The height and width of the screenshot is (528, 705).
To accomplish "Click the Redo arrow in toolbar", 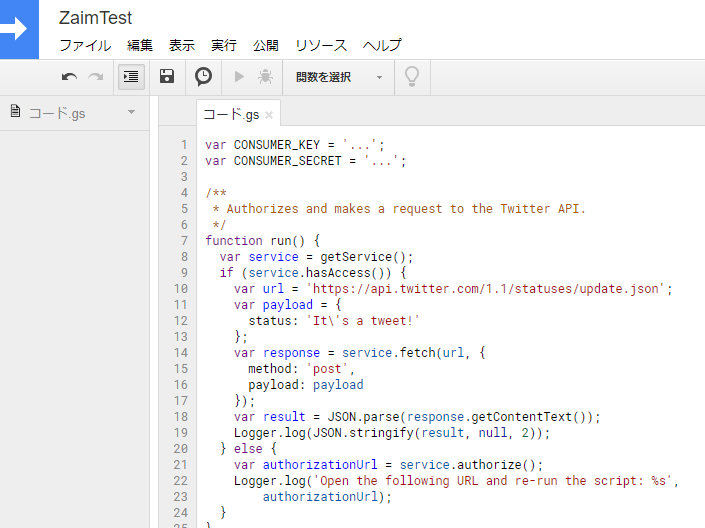I will pos(95,77).
